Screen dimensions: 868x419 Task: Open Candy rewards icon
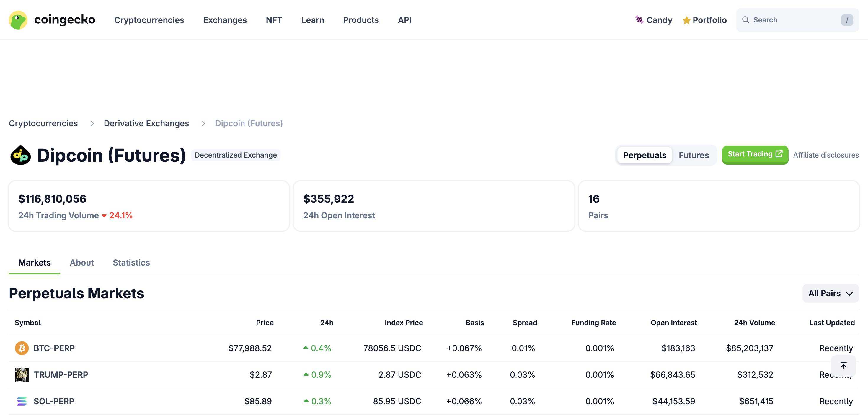tap(639, 20)
